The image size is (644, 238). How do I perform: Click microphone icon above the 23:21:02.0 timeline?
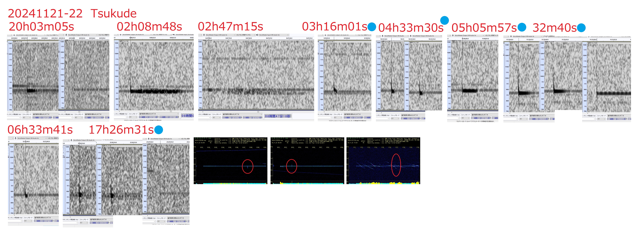point(148,139)
